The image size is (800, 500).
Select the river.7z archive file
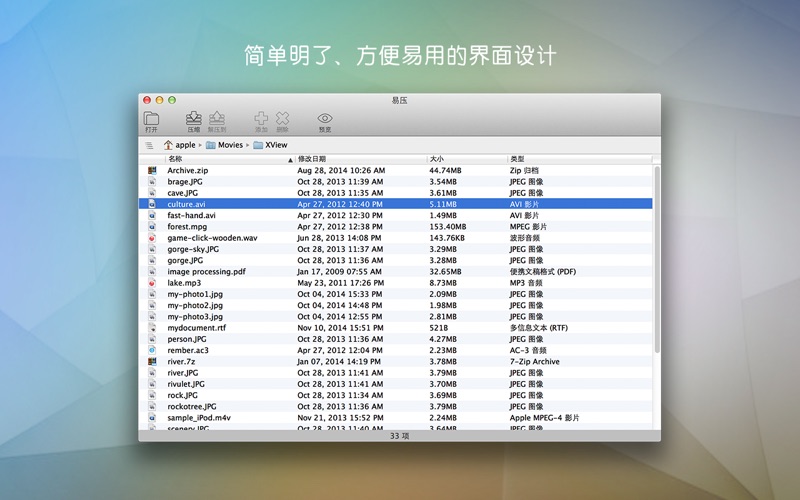[x=182, y=362]
